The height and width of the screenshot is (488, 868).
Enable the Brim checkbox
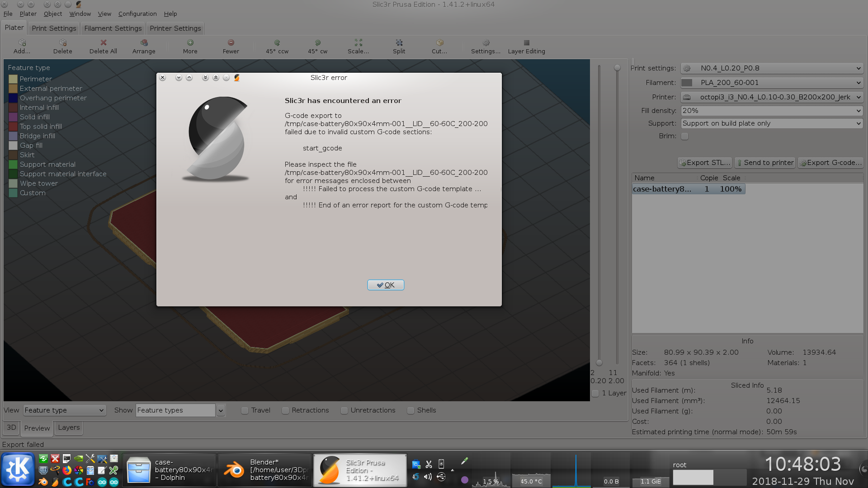pyautogui.click(x=685, y=136)
